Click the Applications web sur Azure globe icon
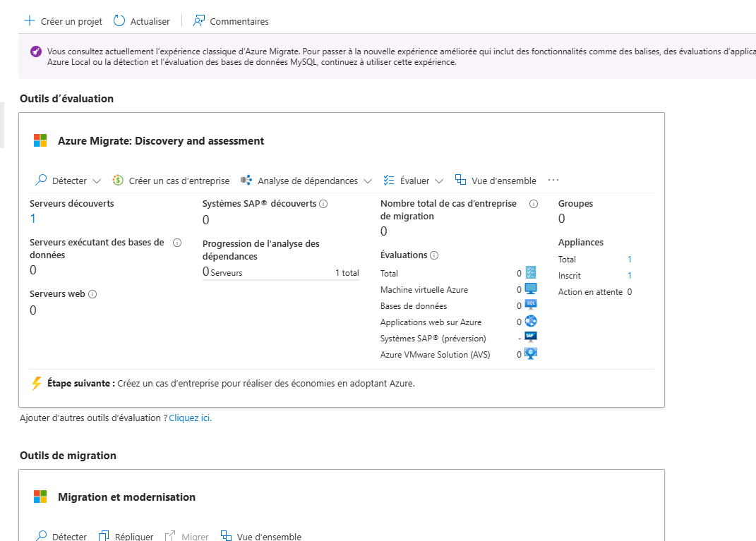The width and height of the screenshot is (756, 541). click(531, 321)
